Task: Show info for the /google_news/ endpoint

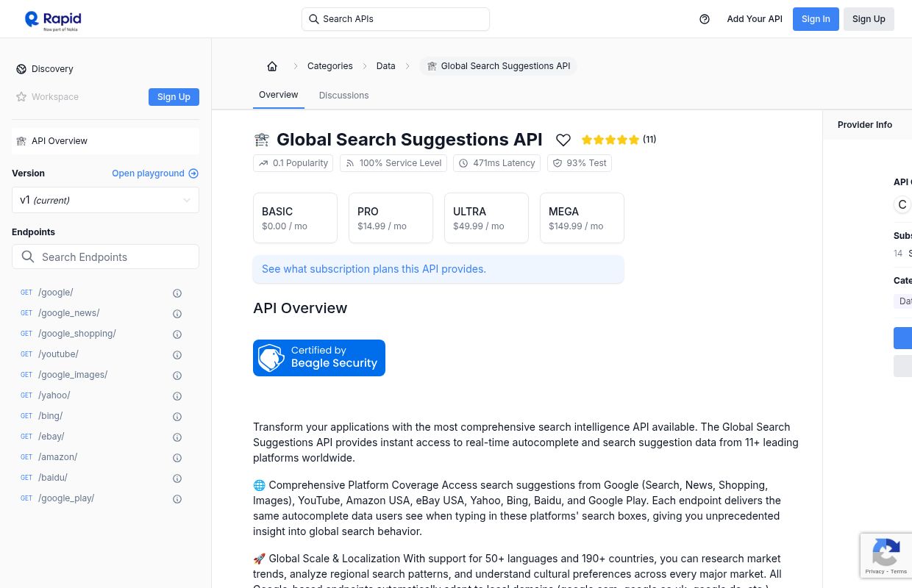Action: point(177,314)
